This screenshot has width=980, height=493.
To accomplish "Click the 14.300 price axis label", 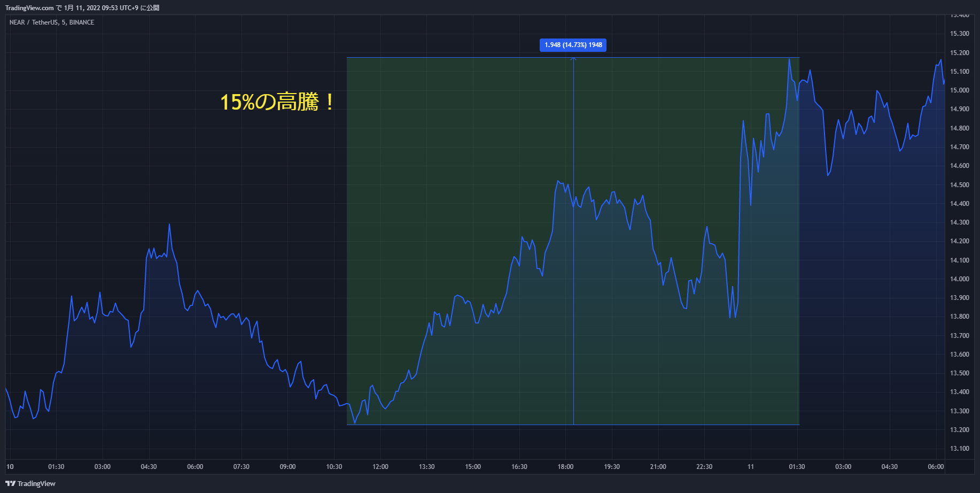I will point(959,222).
